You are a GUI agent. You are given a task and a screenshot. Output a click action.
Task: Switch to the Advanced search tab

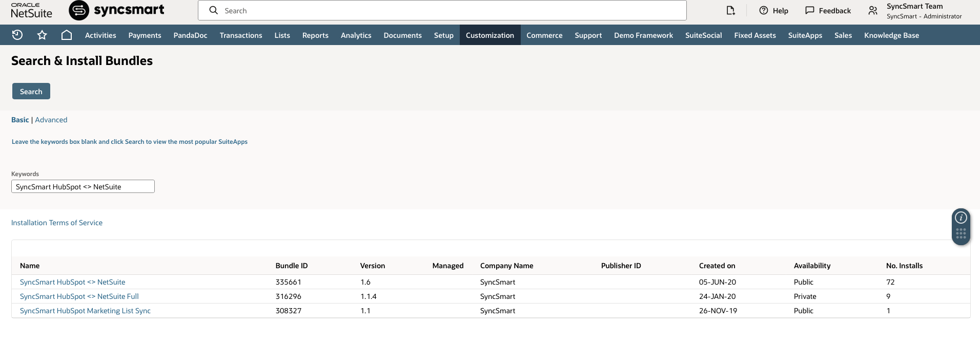click(x=51, y=120)
